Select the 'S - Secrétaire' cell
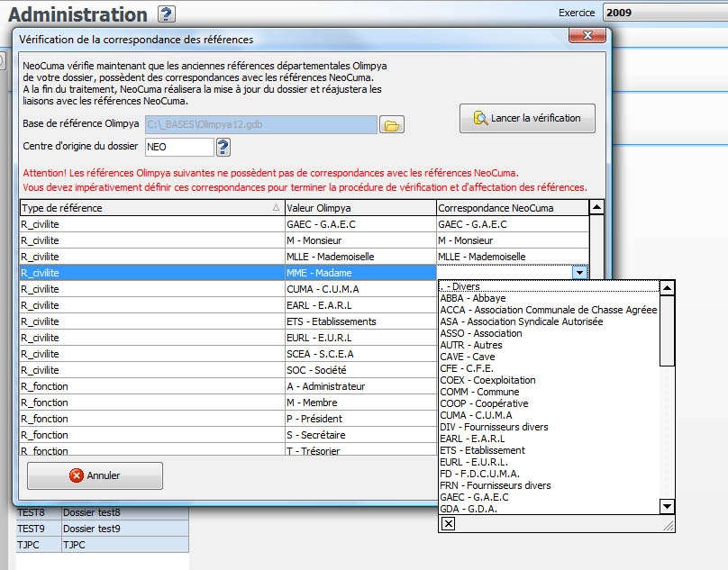 click(x=360, y=435)
